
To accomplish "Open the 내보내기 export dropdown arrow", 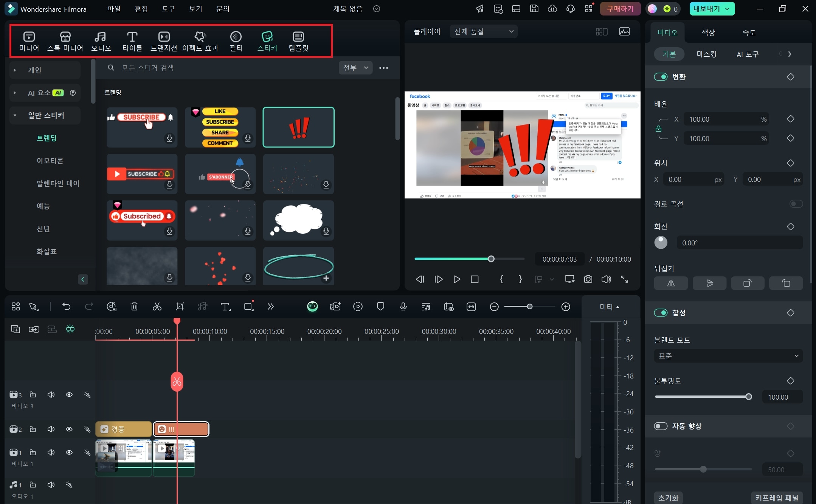I will click(727, 9).
